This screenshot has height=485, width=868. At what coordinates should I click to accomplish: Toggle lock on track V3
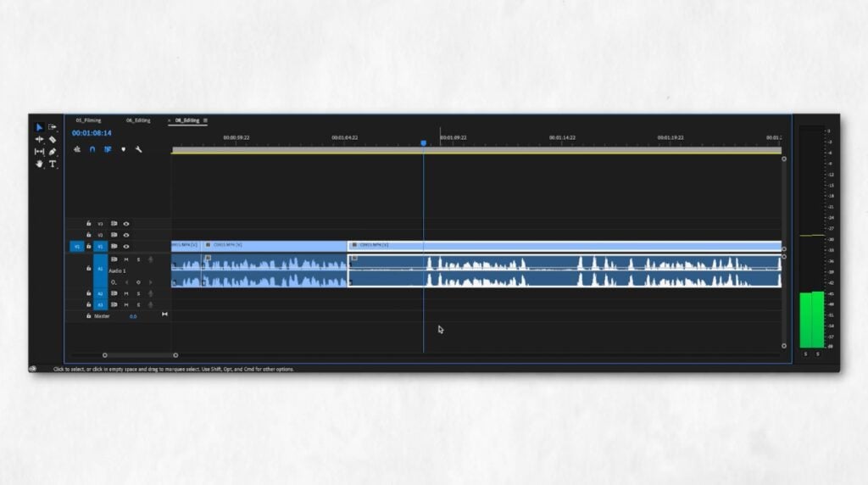pos(88,224)
